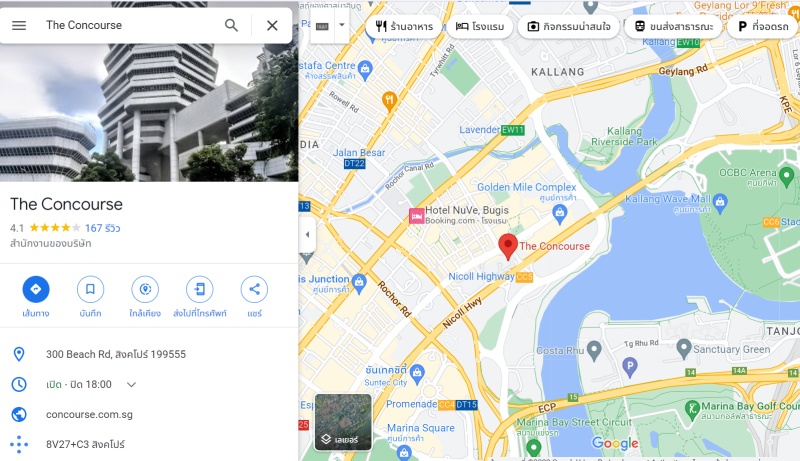This screenshot has width=800, height=461.
Task: Select the hotels category chip
Action: pyautogui.click(x=480, y=26)
